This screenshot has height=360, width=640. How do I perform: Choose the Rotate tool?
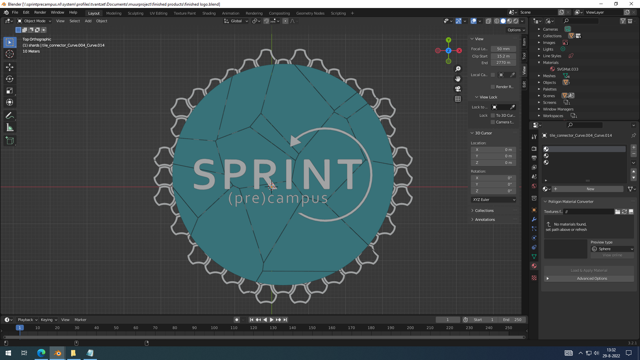10,79
